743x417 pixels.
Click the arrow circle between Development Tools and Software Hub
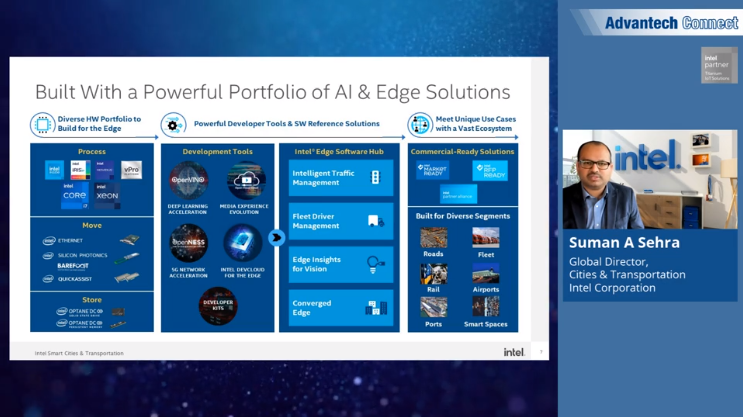[276, 237]
